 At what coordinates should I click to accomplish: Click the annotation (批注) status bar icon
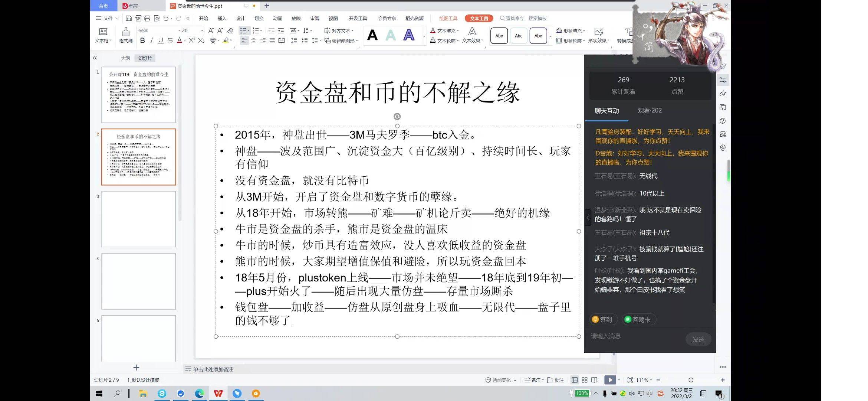point(556,380)
